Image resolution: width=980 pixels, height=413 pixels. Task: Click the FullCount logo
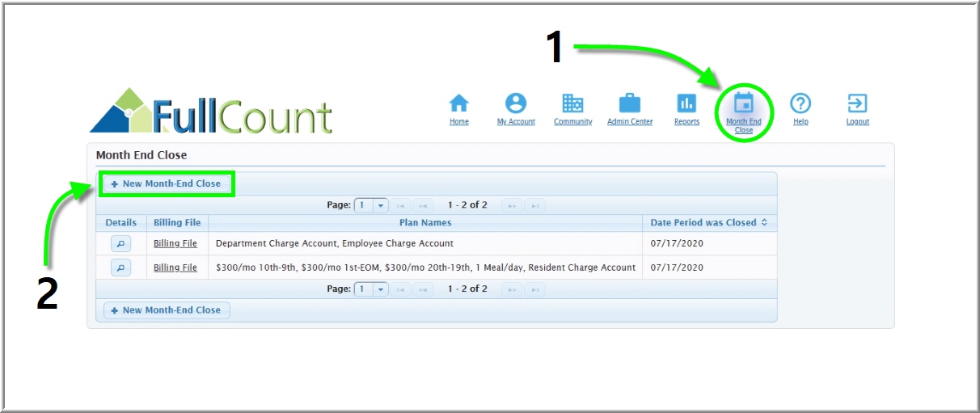tap(211, 112)
